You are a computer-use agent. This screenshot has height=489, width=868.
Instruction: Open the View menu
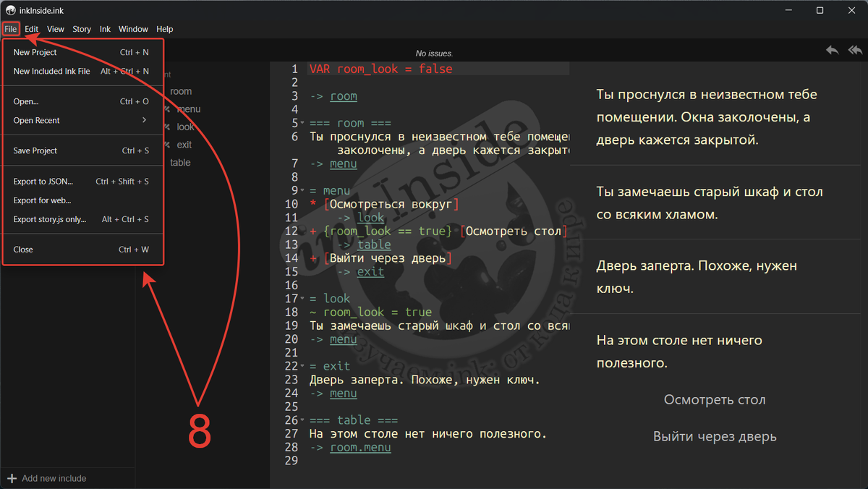[x=56, y=29]
